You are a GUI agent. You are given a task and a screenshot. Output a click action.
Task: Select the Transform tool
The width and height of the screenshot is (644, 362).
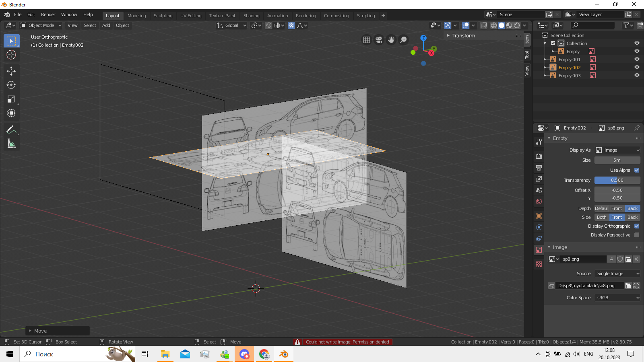[11, 113]
